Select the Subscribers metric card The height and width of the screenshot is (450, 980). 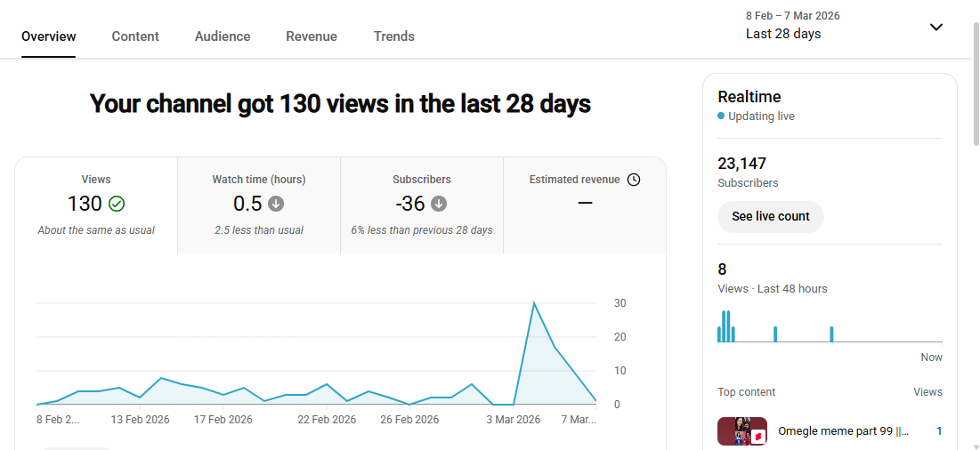(x=422, y=205)
